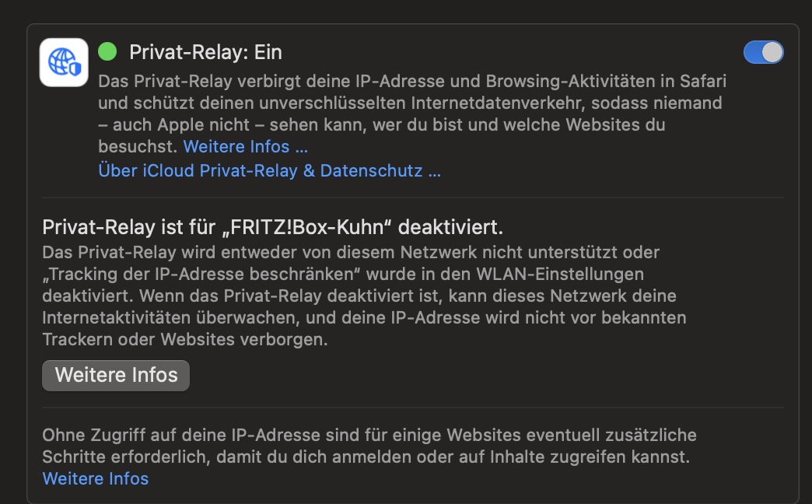Click the Privat-Relay globe shield icon
812x504 pixels.
point(64,62)
